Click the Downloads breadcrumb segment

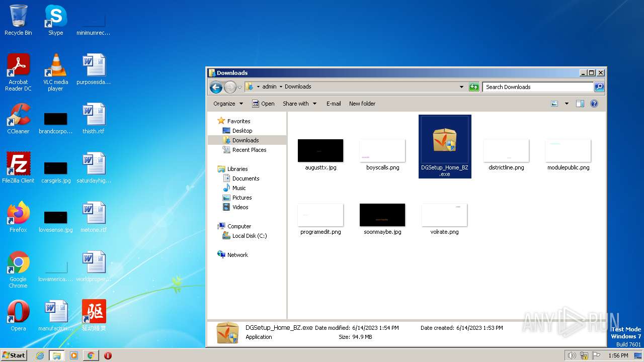[x=298, y=86]
